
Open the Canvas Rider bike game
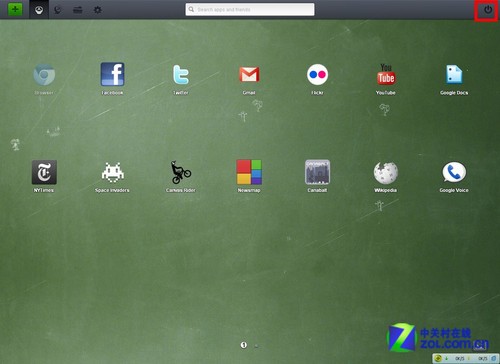(181, 172)
